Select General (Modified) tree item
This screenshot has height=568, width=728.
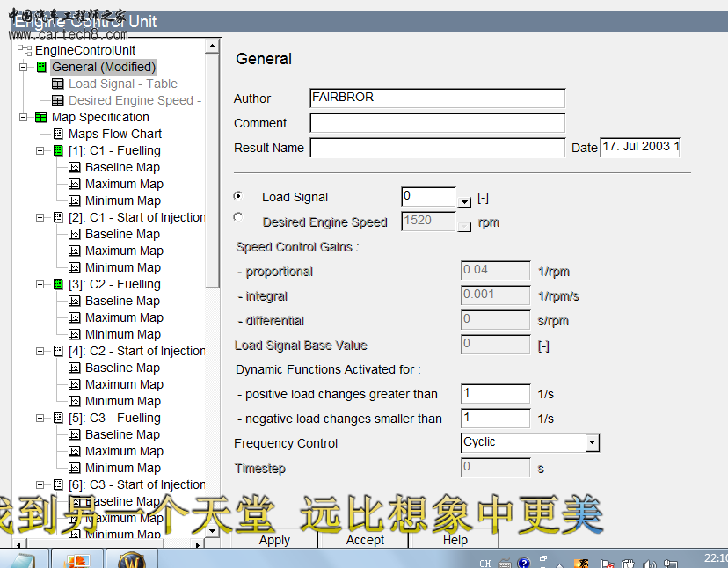click(x=104, y=68)
